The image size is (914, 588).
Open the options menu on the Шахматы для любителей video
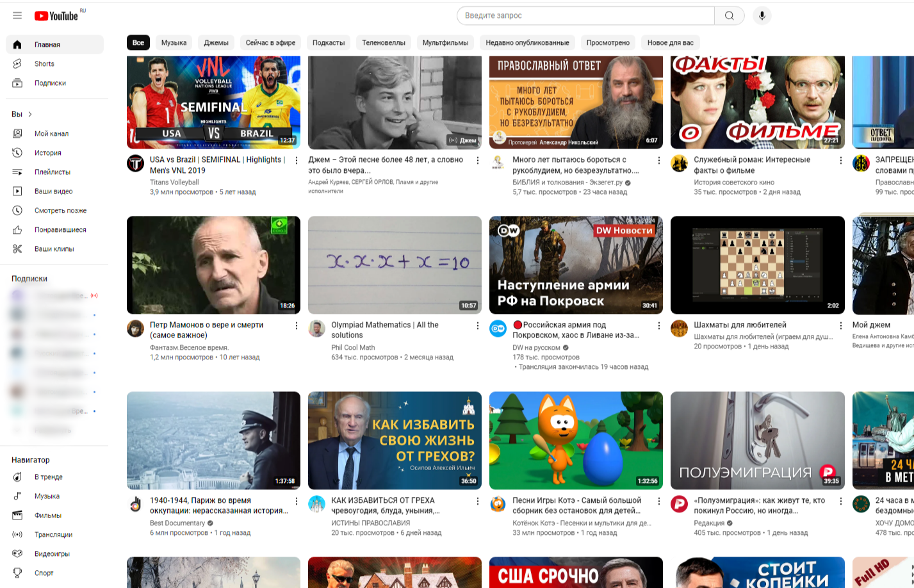[841, 325]
